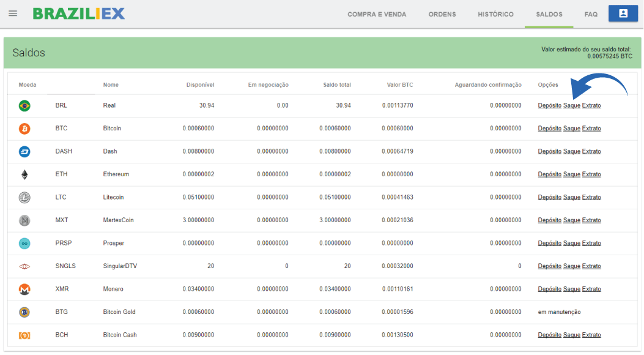Open the Compra e Venda tab
The width and height of the screenshot is (644, 355).
[377, 14]
